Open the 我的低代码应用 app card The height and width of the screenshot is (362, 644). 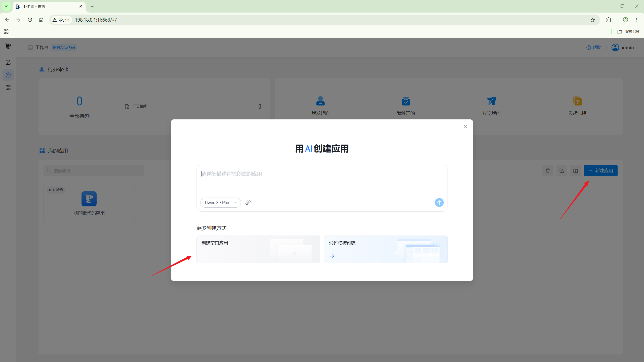[89, 204]
